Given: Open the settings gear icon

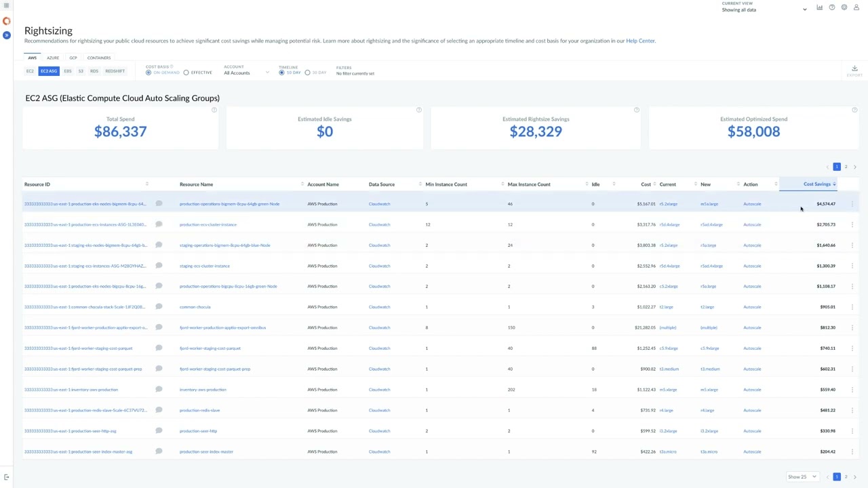Looking at the screenshot, I should click(x=844, y=7).
